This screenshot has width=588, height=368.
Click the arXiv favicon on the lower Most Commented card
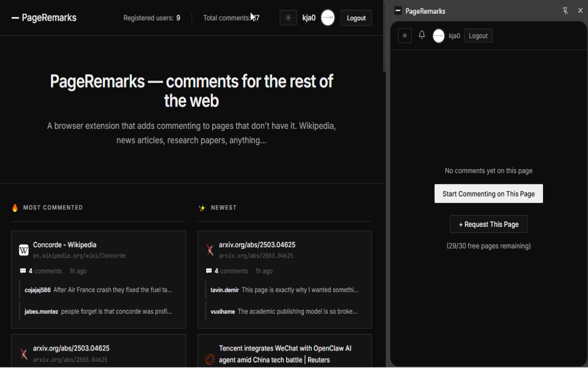click(23, 354)
